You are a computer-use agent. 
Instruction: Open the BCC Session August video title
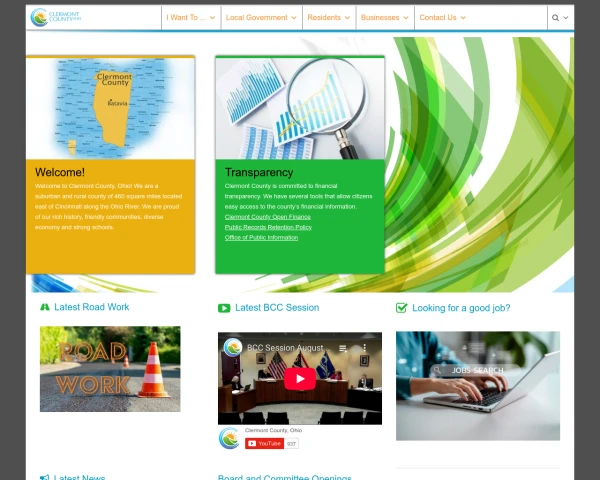pyautogui.click(x=288, y=348)
